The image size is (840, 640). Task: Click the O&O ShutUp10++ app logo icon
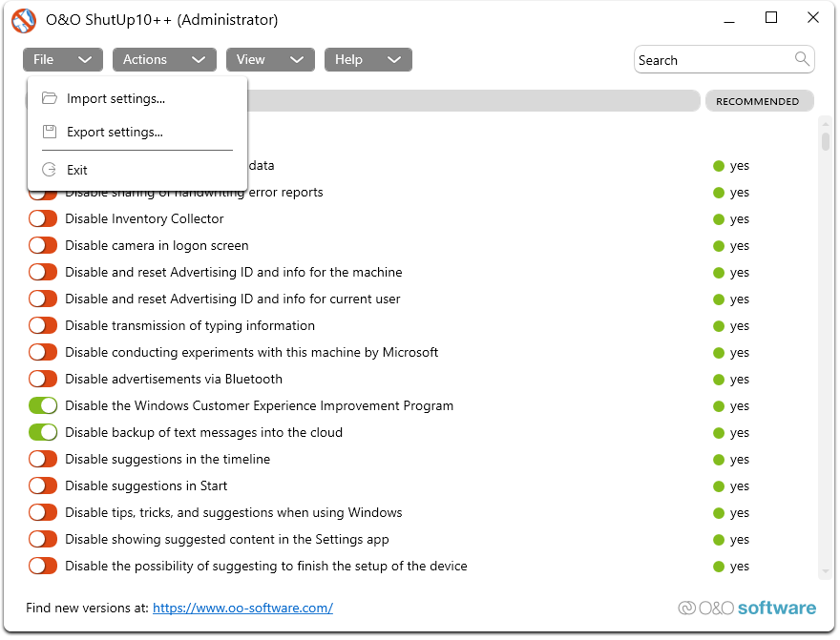24,20
